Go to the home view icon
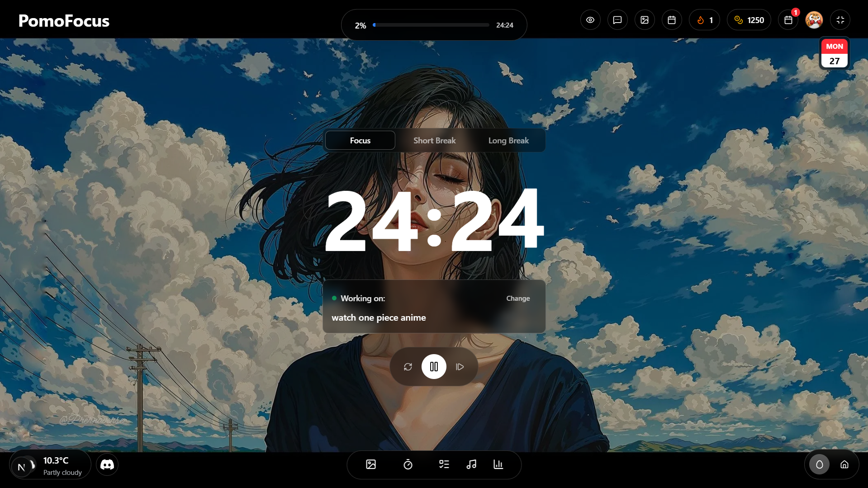The width and height of the screenshot is (868, 488). pos(844,464)
